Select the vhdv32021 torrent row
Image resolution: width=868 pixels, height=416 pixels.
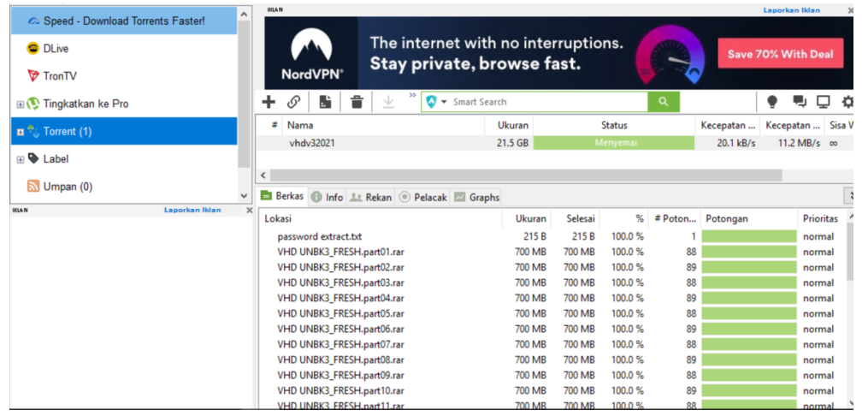[x=555, y=143]
